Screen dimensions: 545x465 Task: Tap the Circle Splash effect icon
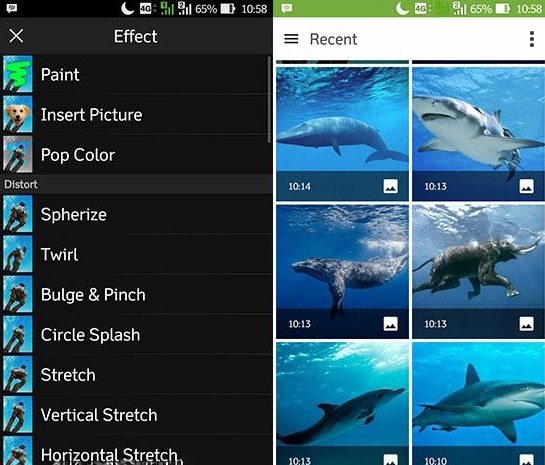point(18,334)
